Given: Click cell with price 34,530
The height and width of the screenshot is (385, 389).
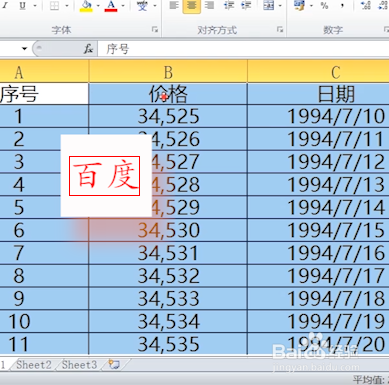Looking at the screenshot, I should [168, 230].
